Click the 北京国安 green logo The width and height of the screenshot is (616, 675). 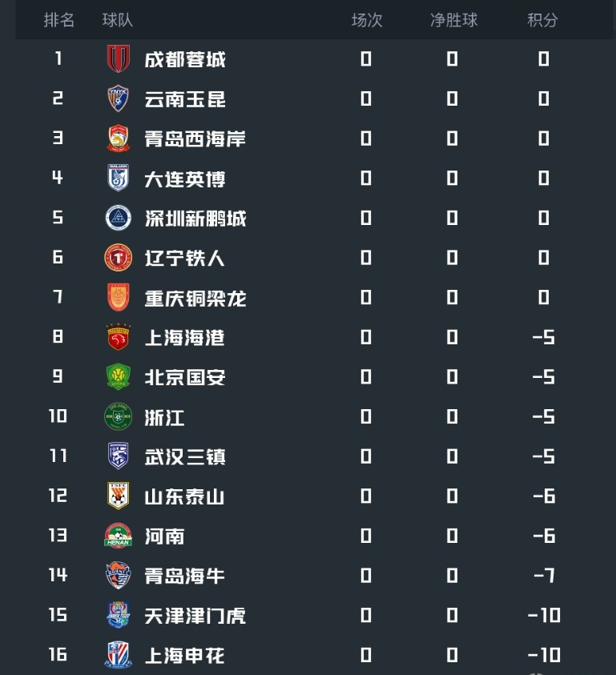[x=119, y=376]
